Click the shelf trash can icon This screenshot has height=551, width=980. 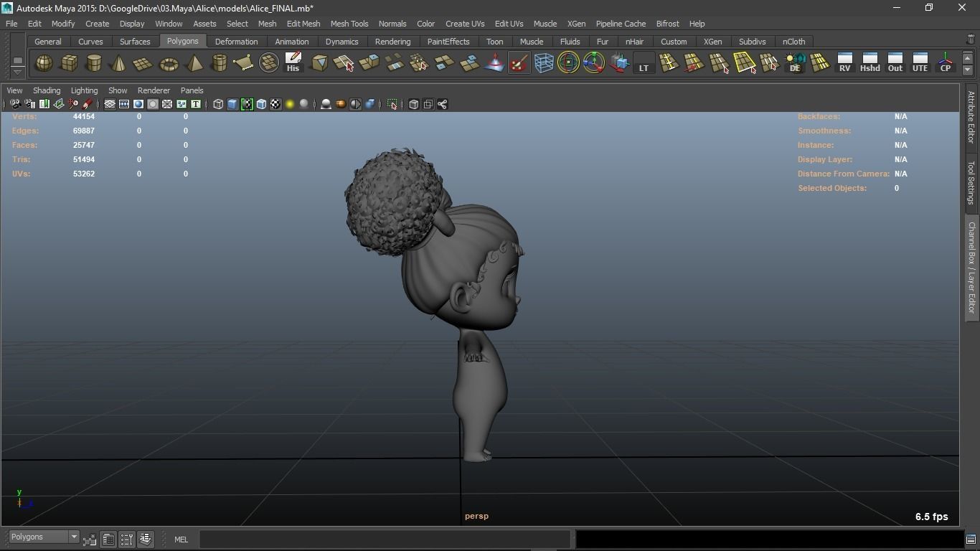[971, 39]
